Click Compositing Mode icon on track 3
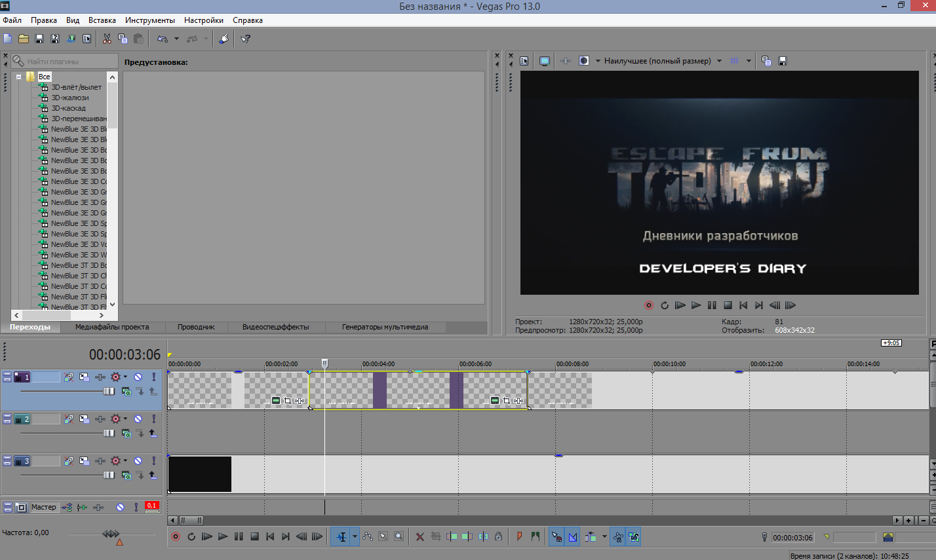This screenshot has height=560, width=936. (x=127, y=475)
